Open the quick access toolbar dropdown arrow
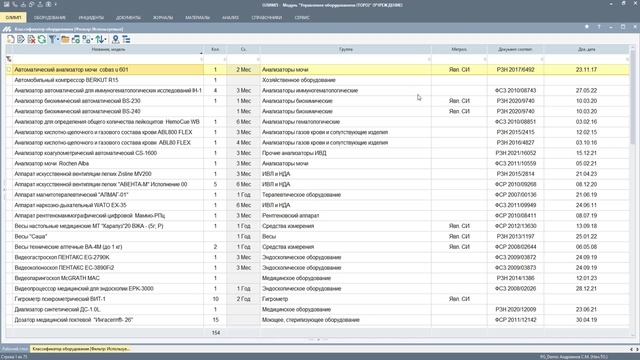 [x=56, y=4]
